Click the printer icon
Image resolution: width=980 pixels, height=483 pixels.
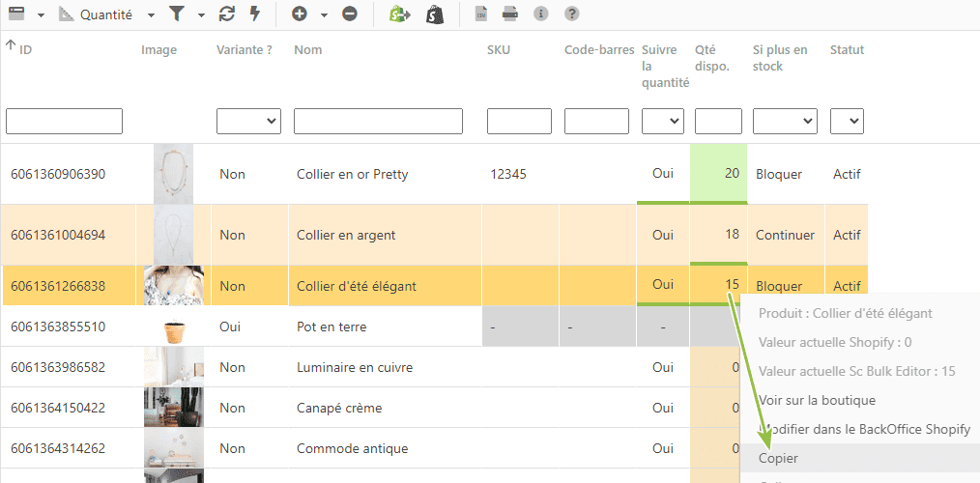click(x=510, y=14)
